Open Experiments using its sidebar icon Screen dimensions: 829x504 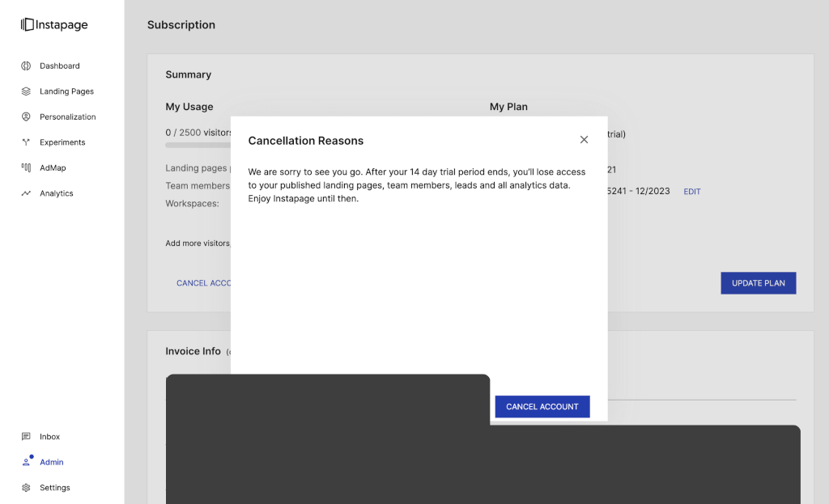pyautogui.click(x=26, y=142)
